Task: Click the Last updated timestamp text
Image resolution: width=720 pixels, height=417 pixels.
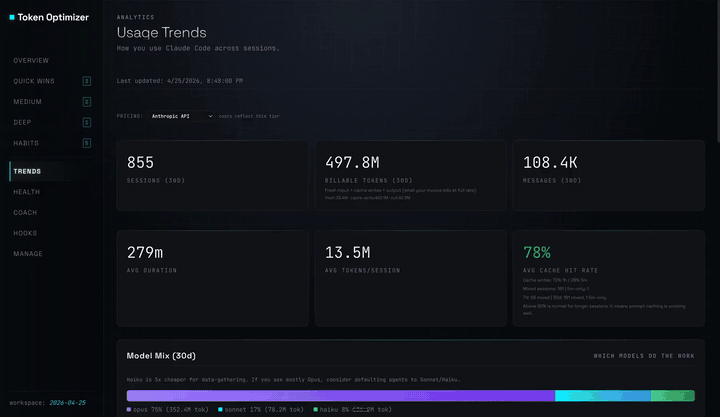Action: [x=180, y=81]
